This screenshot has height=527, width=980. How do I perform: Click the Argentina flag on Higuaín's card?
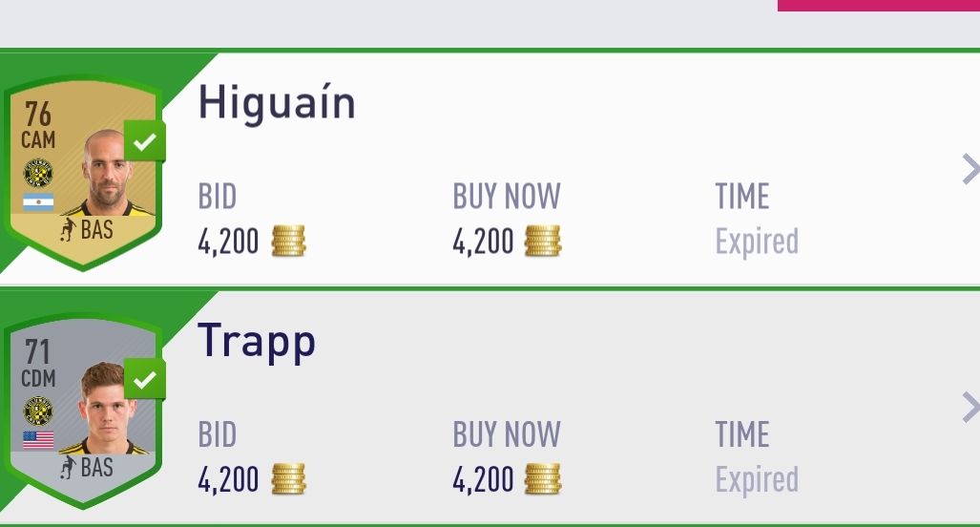(38, 201)
